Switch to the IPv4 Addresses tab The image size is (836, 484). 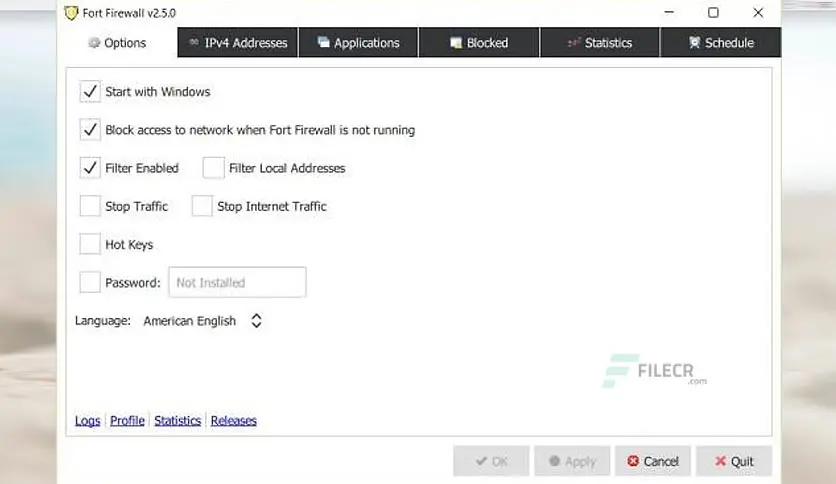click(x=238, y=43)
